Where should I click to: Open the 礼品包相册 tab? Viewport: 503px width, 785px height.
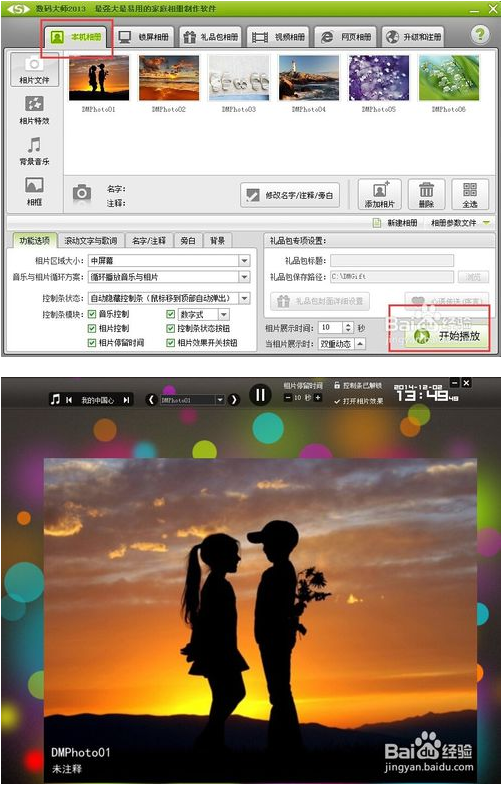[x=210, y=37]
